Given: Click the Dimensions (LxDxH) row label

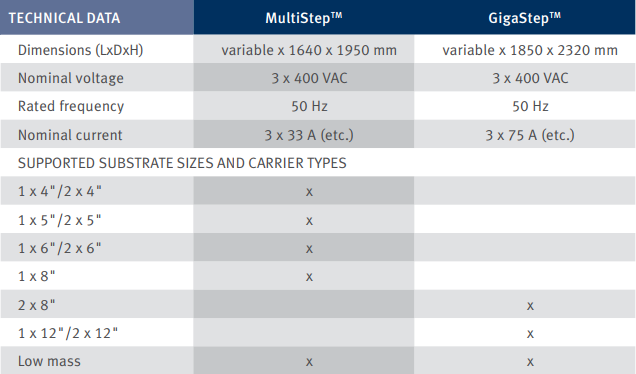Looking at the screenshot, I should coord(80,50).
